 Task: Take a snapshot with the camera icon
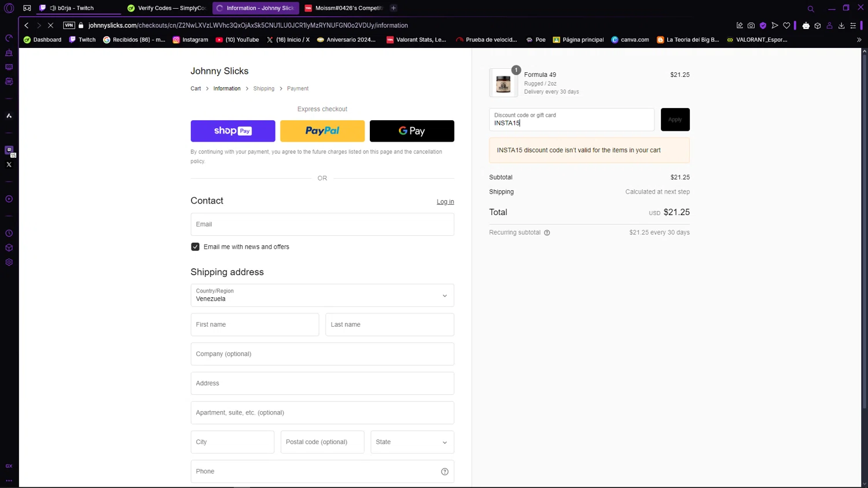(x=751, y=25)
